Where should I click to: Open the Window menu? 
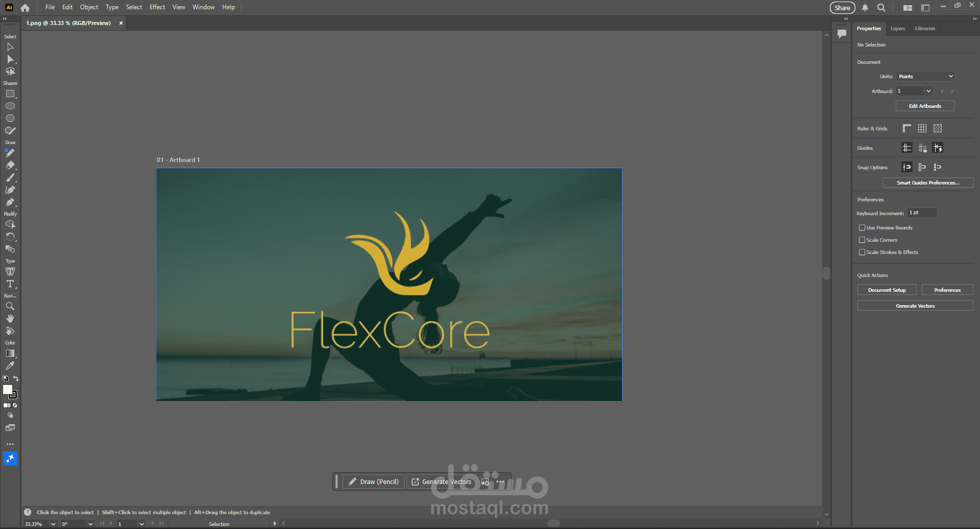204,7
